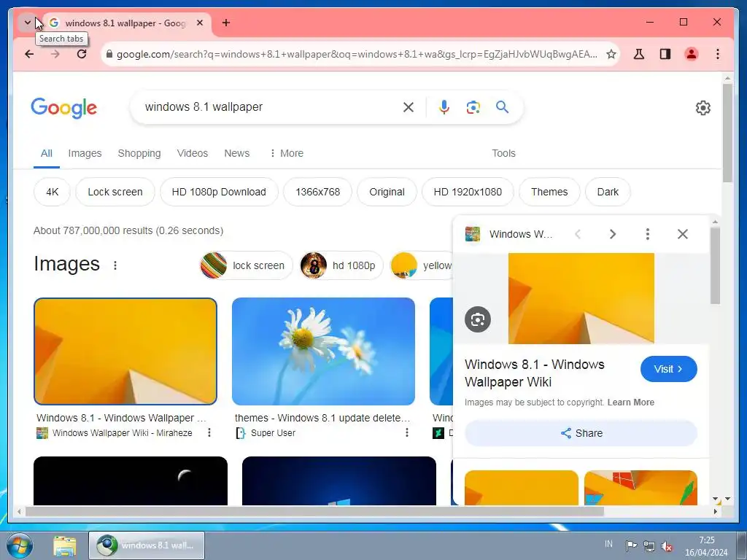Toggle the Chrome side panel
Image resolution: width=747 pixels, height=560 pixels.
(665, 54)
